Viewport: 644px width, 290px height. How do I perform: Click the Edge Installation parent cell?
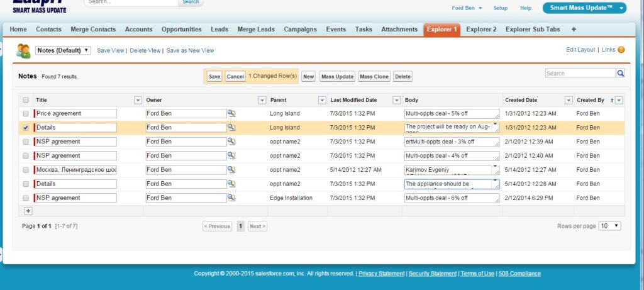[x=291, y=198]
